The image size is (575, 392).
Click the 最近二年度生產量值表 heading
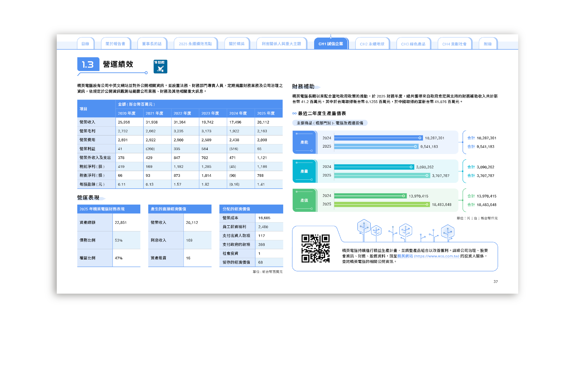(x=322, y=113)
